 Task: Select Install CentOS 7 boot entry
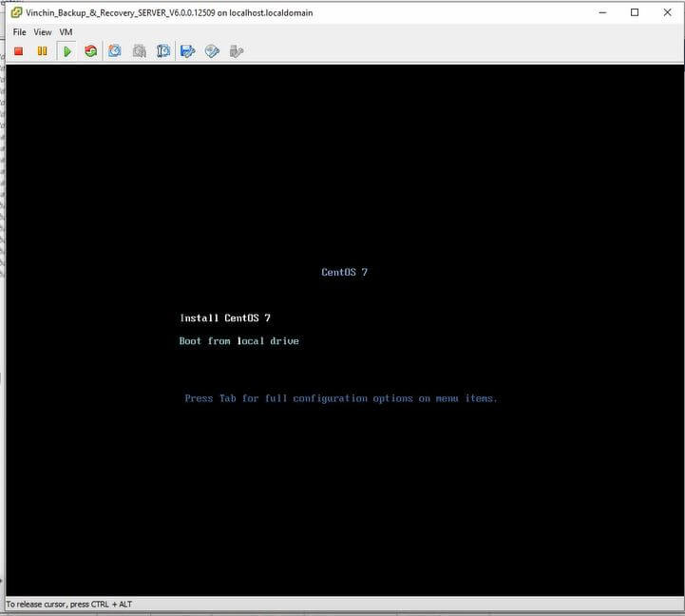click(x=225, y=318)
